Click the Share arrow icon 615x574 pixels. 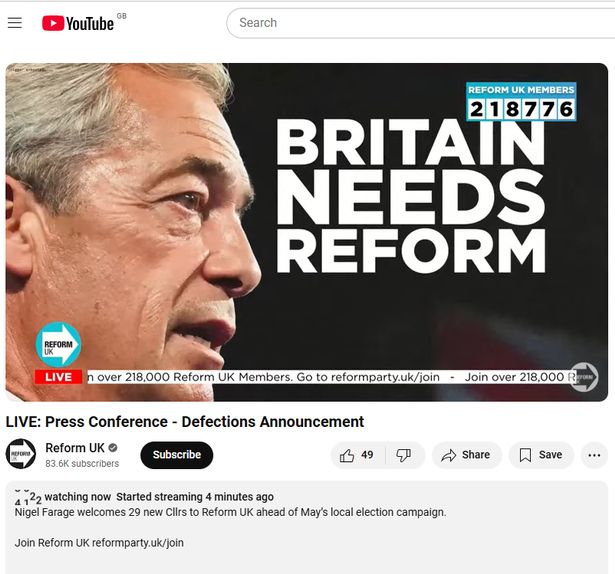(x=449, y=455)
